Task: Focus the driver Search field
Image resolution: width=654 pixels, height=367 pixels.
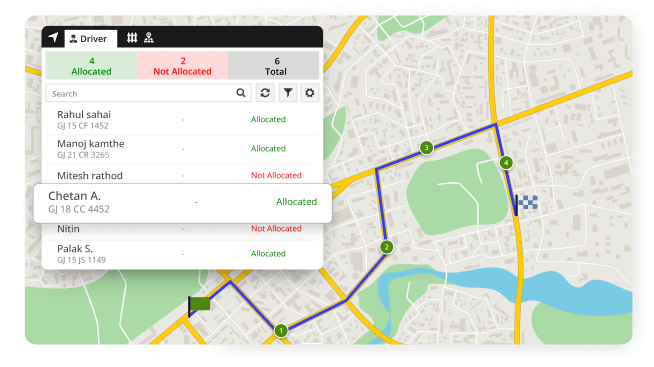Action: point(148,93)
